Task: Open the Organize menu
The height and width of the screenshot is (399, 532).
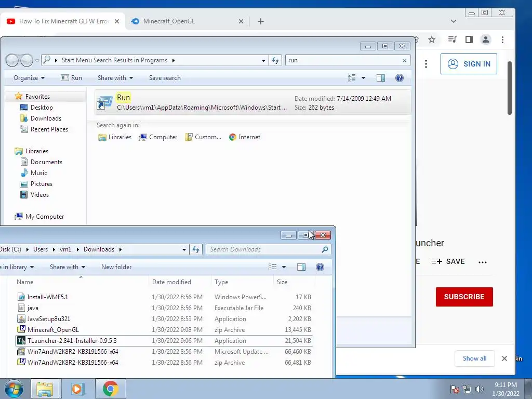Action: click(x=29, y=78)
